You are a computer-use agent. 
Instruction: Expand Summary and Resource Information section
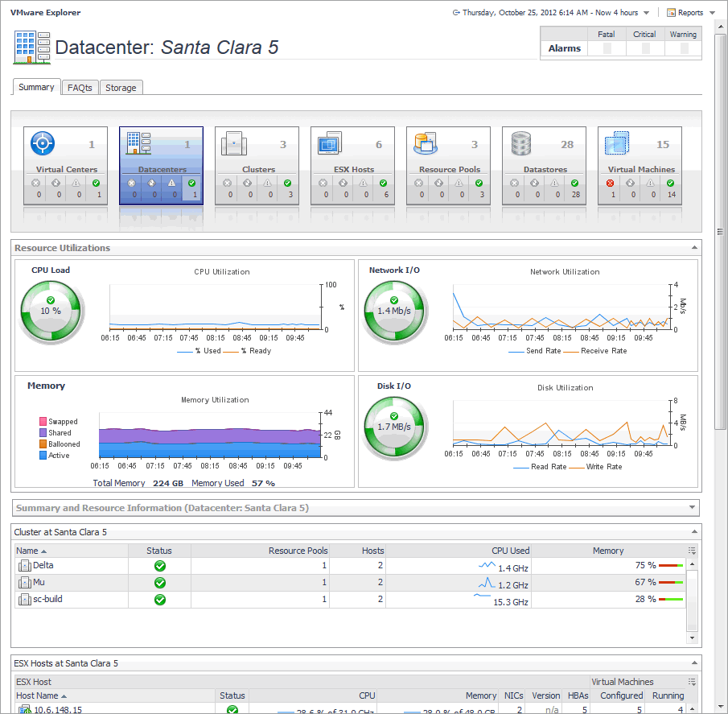click(692, 507)
